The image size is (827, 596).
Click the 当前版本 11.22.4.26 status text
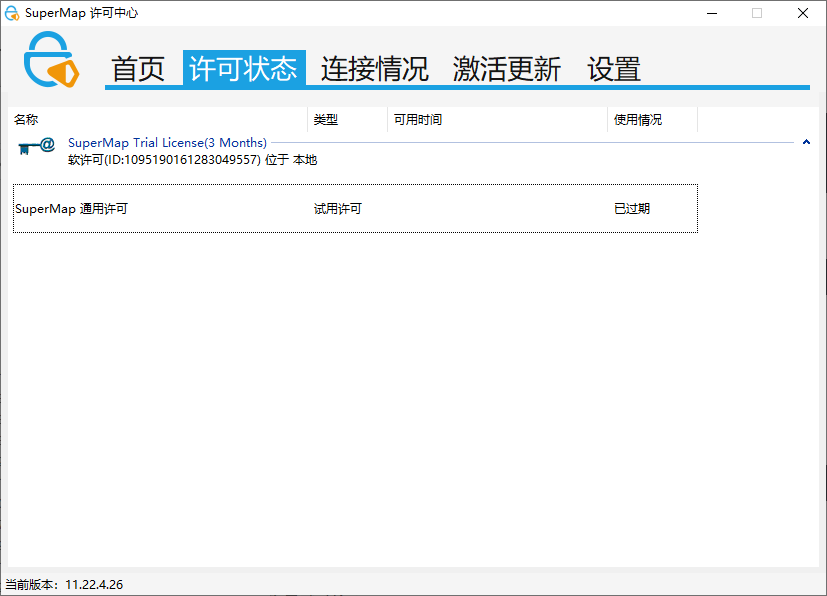tap(64, 584)
